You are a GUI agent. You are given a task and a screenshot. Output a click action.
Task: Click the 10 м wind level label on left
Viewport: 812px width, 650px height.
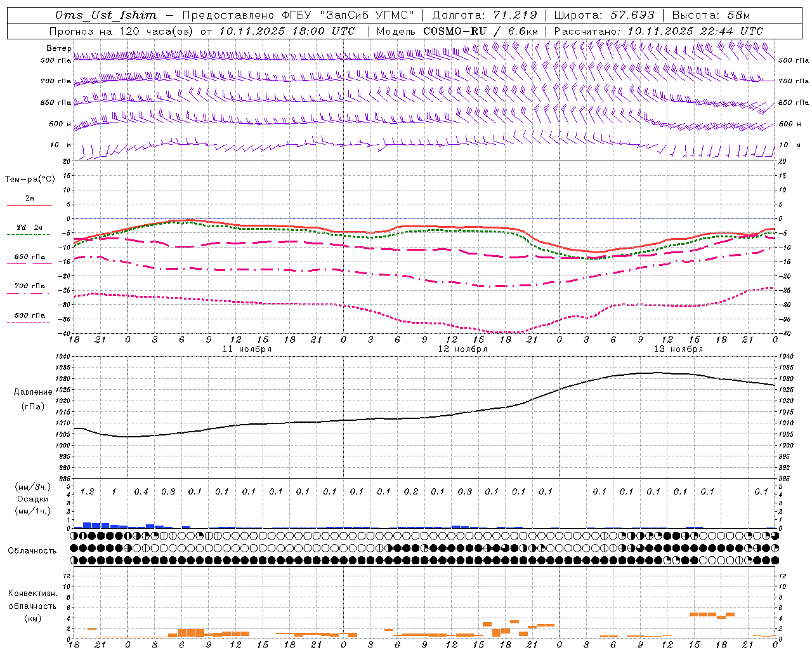[x=61, y=145]
